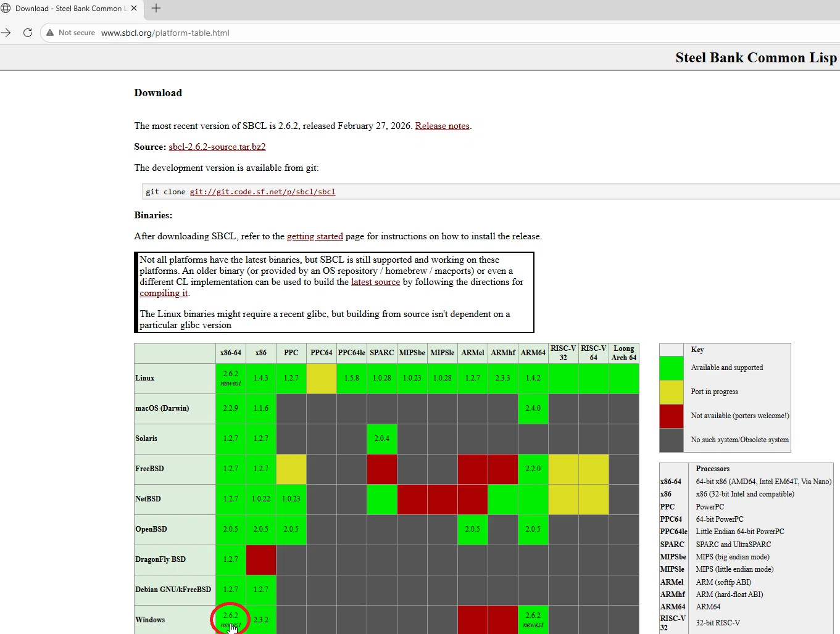Click the yellow Port in progress key swatch

672,392
